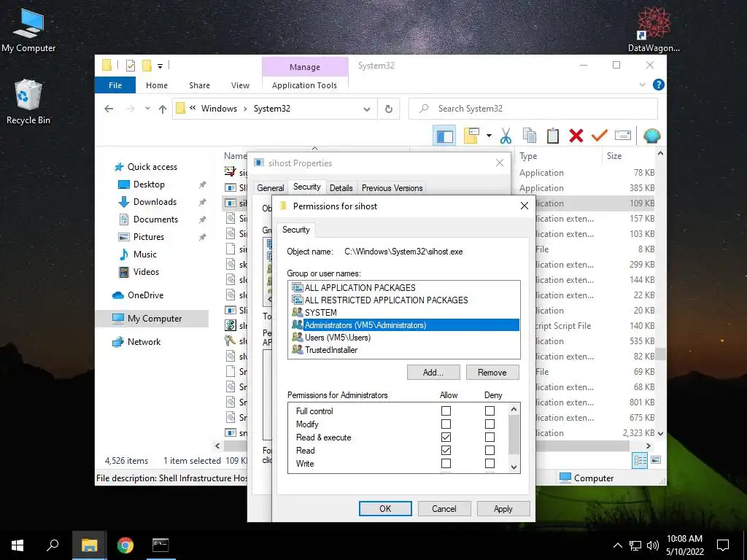Select TrustedInstaller in group list

point(404,349)
